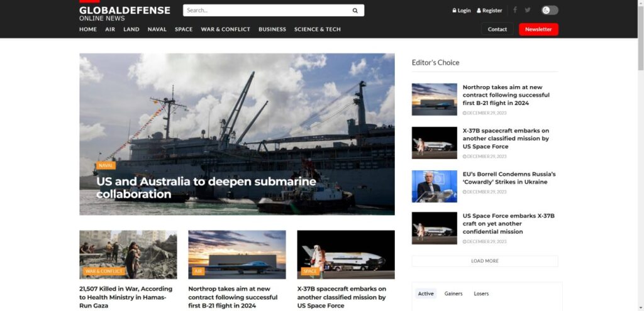Open the Facebook social icon
The width and height of the screenshot is (644, 311).
click(x=515, y=10)
